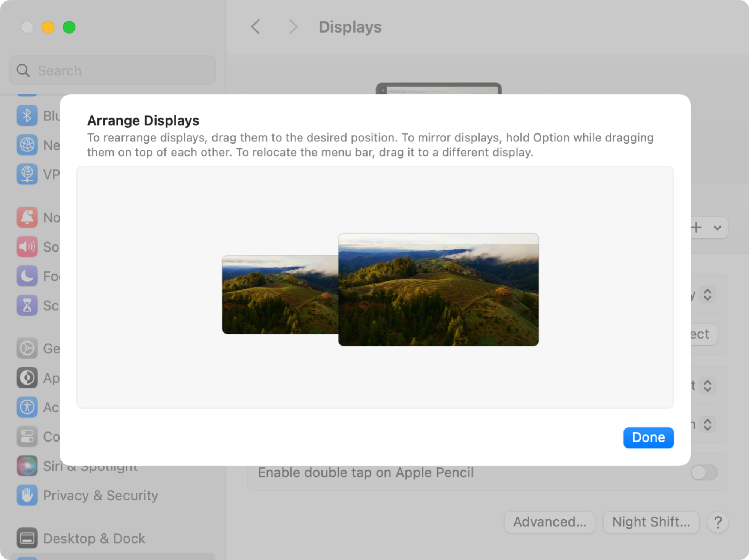Toggle Enable double tap on Apple Pencil

pyautogui.click(x=704, y=472)
